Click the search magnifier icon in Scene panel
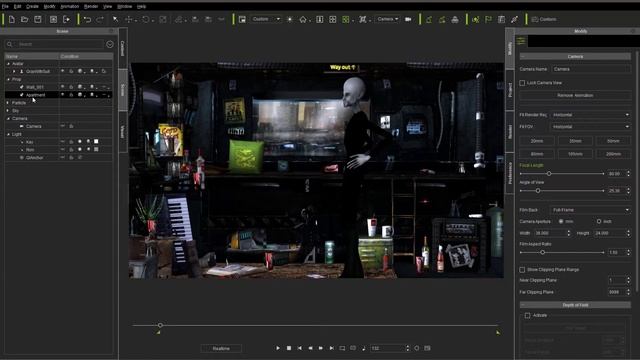The height and width of the screenshot is (360, 640). 10,44
